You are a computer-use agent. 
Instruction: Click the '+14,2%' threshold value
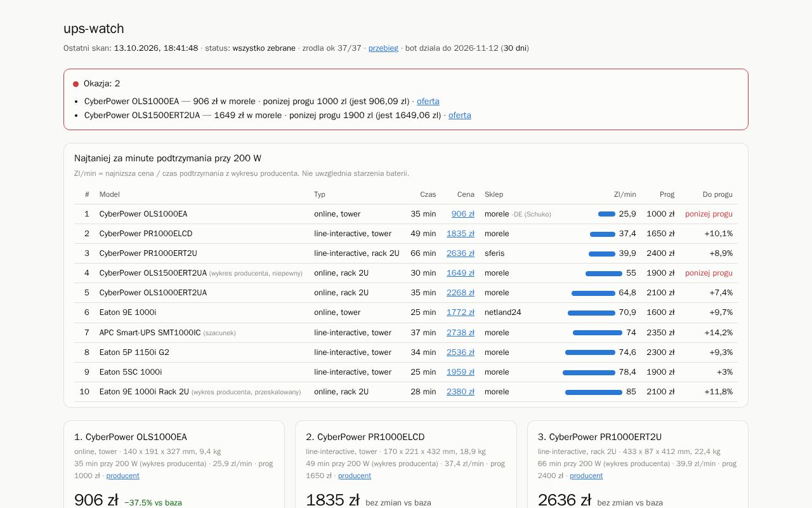tap(718, 333)
